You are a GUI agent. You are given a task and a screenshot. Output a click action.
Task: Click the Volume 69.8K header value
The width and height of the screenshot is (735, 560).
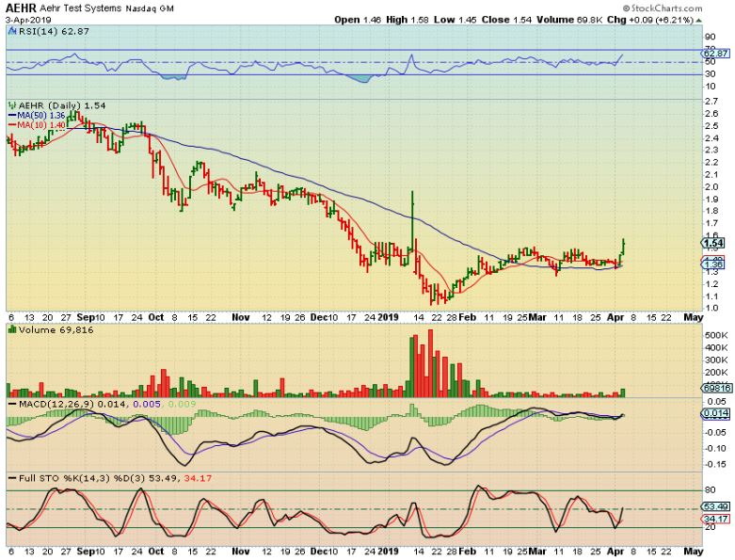tap(569, 20)
